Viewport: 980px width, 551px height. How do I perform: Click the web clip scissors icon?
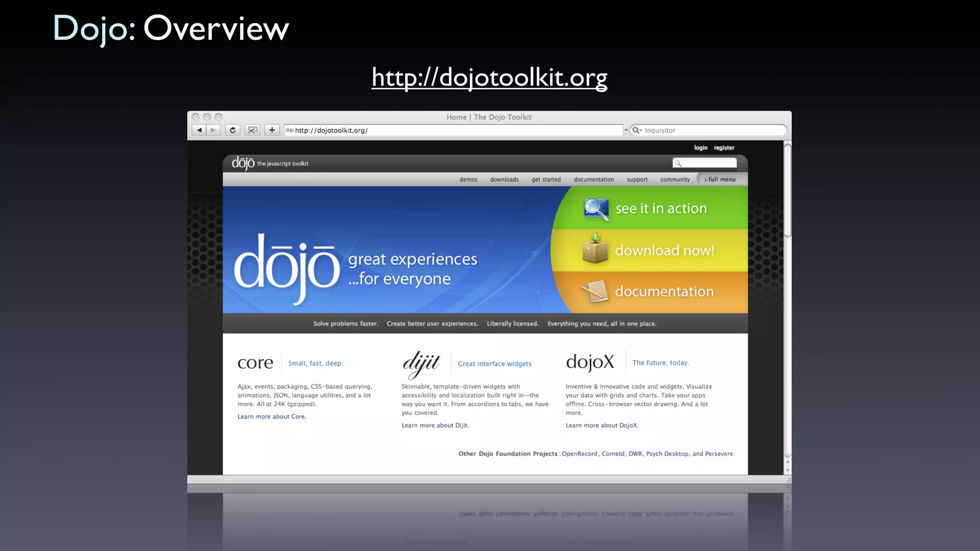[252, 130]
